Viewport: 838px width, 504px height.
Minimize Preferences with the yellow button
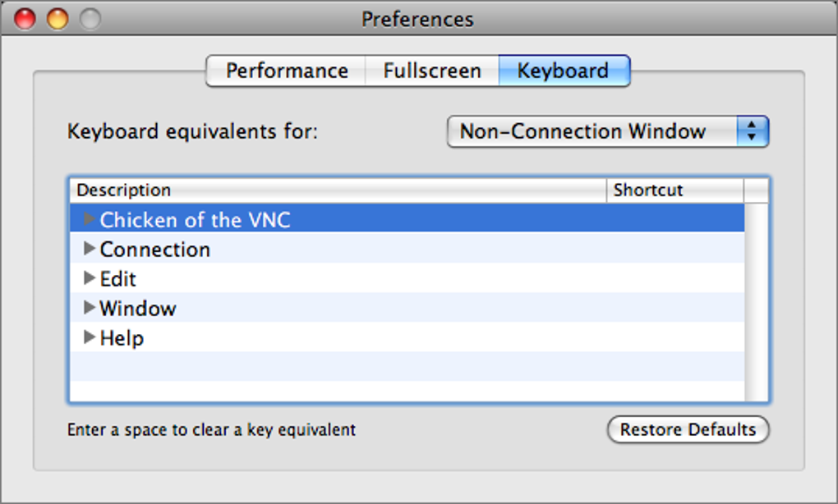coord(57,19)
